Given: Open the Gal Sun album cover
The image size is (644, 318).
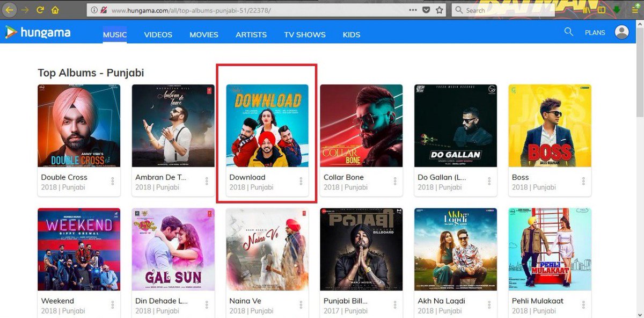Looking at the screenshot, I should click(173, 249).
